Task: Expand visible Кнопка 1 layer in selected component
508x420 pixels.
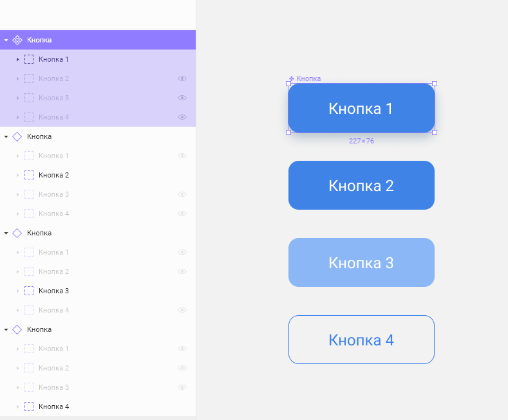Action: (x=18, y=60)
